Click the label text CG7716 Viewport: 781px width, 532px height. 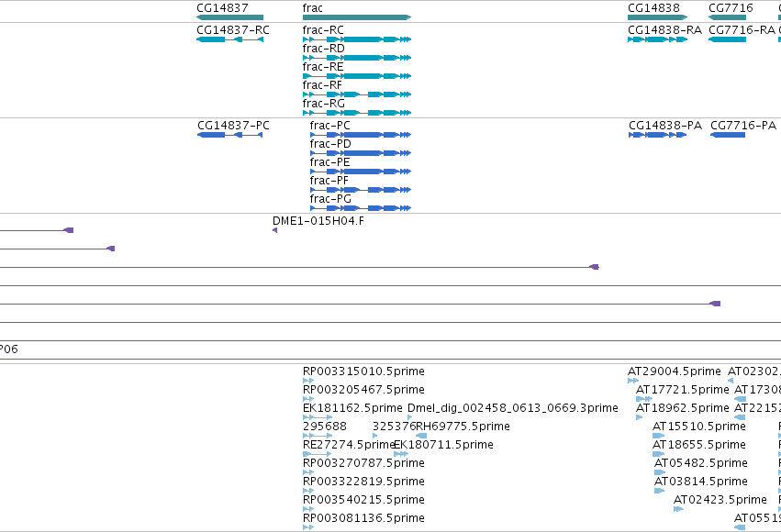731,8
